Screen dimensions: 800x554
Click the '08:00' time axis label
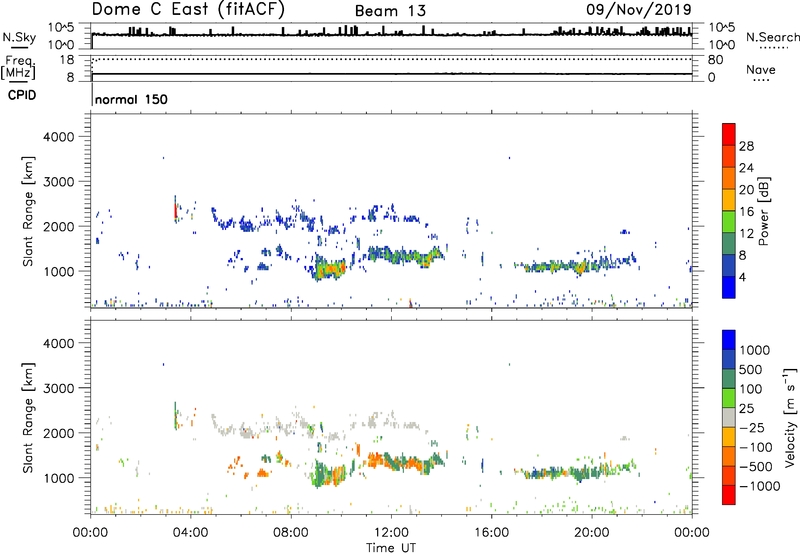click(291, 533)
